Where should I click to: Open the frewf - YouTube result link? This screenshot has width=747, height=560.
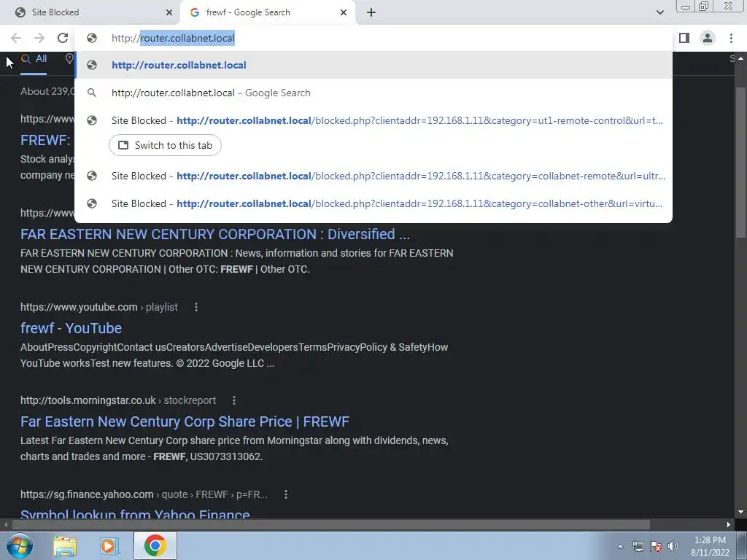click(x=71, y=328)
